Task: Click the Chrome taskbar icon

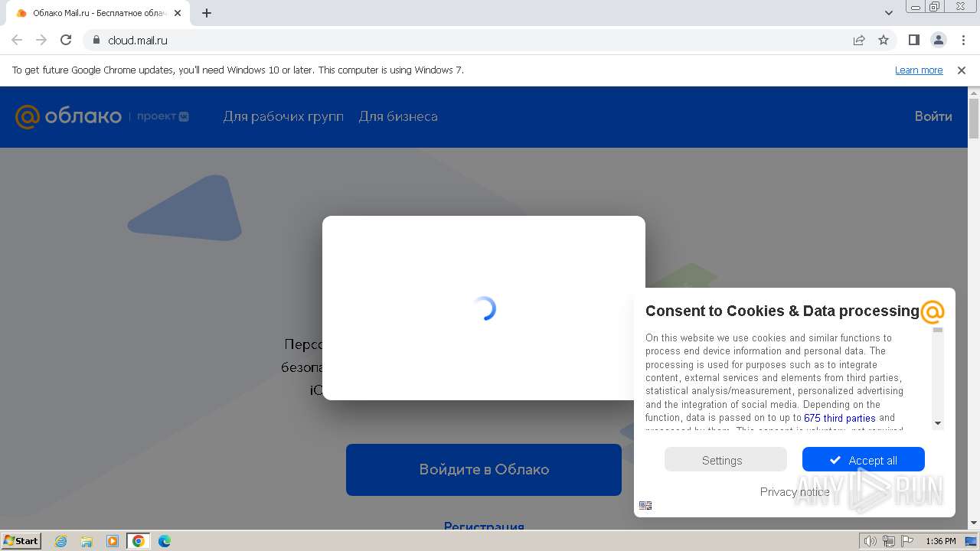Action: coord(139,541)
